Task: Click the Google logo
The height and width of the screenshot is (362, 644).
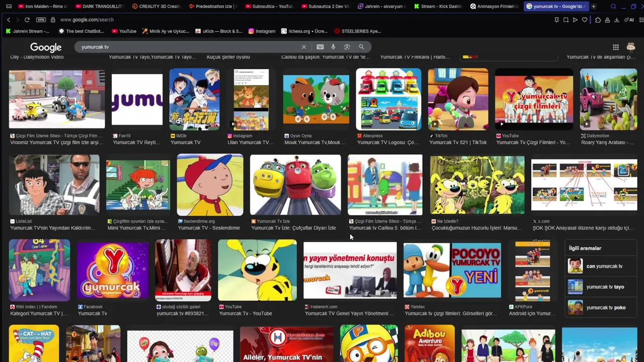Action: tap(46, 47)
